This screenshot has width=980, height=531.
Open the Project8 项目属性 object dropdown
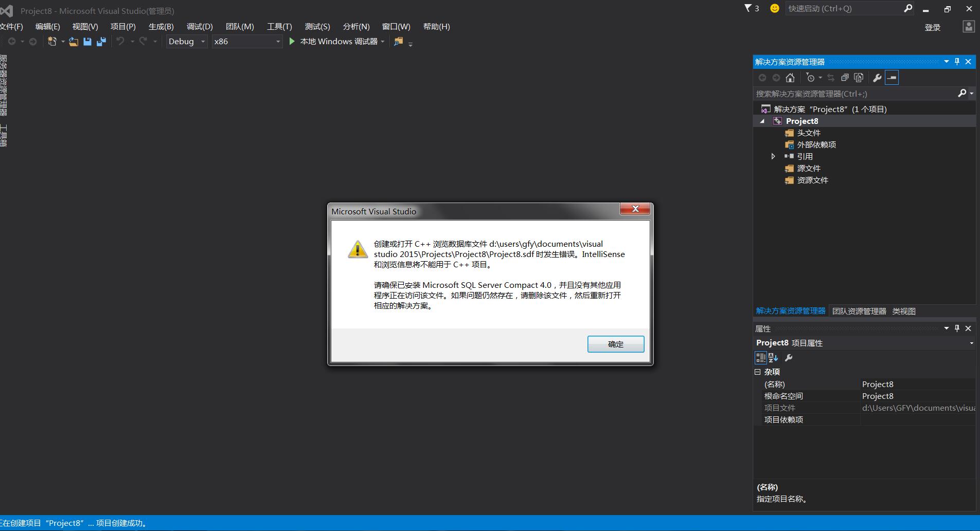(971, 343)
